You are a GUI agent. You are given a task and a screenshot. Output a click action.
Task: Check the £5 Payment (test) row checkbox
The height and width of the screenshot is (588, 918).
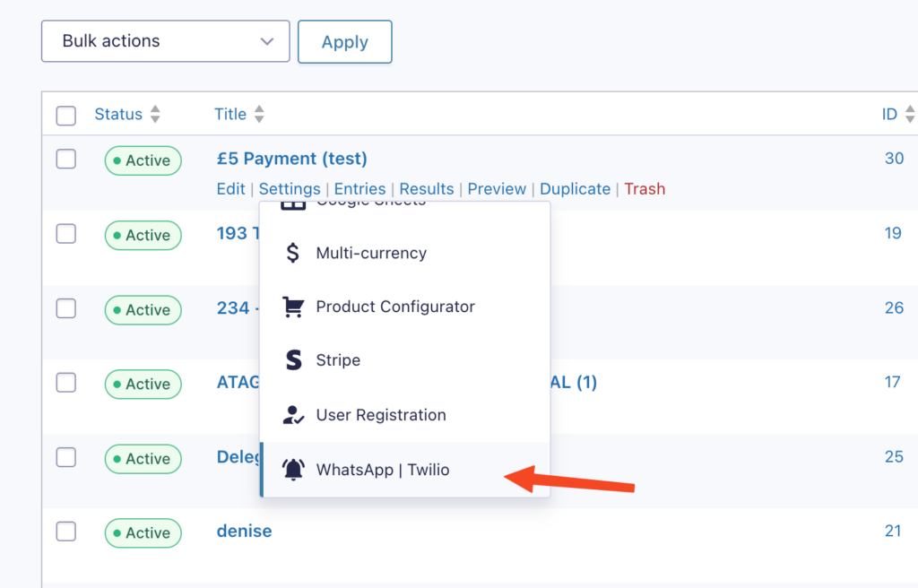66,160
